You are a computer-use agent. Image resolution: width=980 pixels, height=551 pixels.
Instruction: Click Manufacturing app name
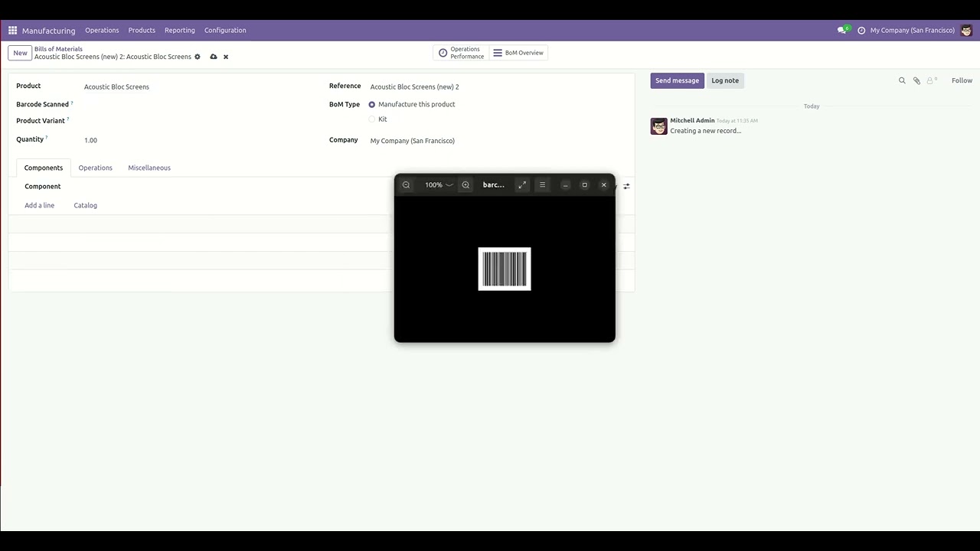click(48, 31)
